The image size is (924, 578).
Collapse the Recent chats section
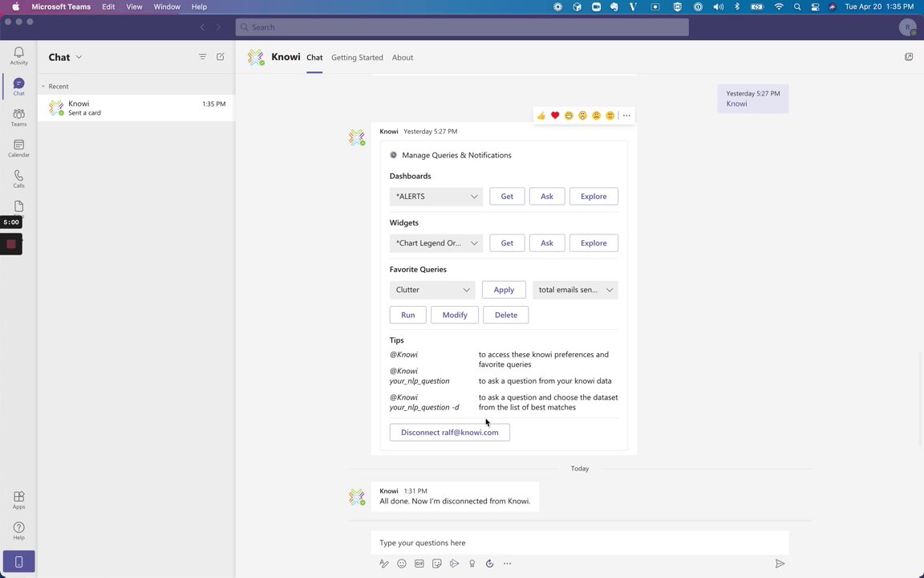43,86
